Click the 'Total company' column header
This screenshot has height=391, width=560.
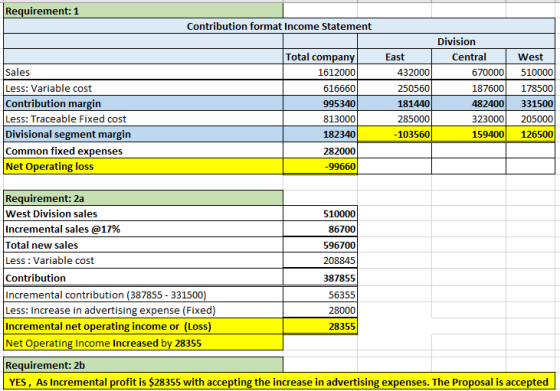(320, 57)
